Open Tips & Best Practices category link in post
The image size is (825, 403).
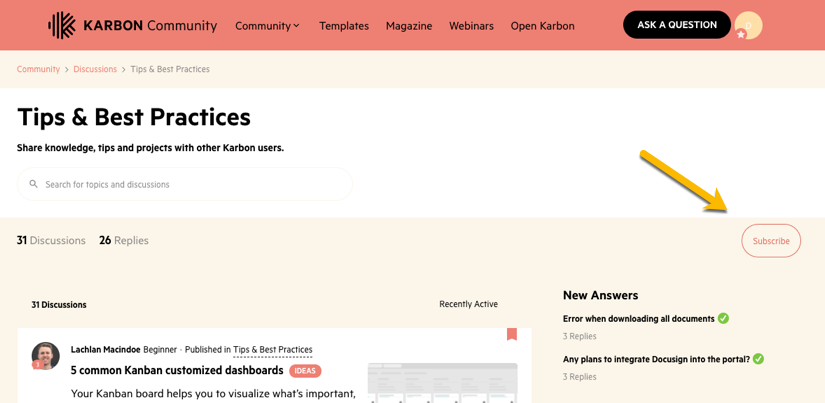[273, 349]
